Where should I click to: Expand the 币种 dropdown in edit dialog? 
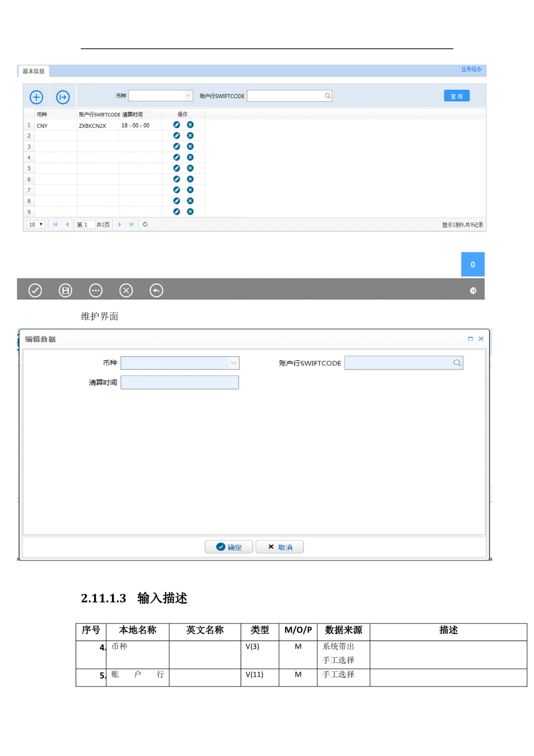[233, 363]
